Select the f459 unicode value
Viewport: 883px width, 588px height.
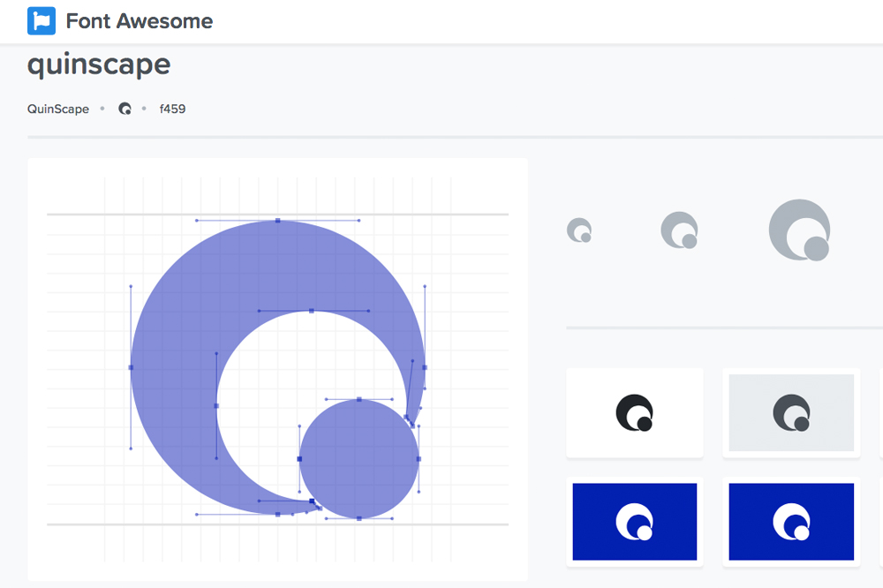(x=172, y=109)
